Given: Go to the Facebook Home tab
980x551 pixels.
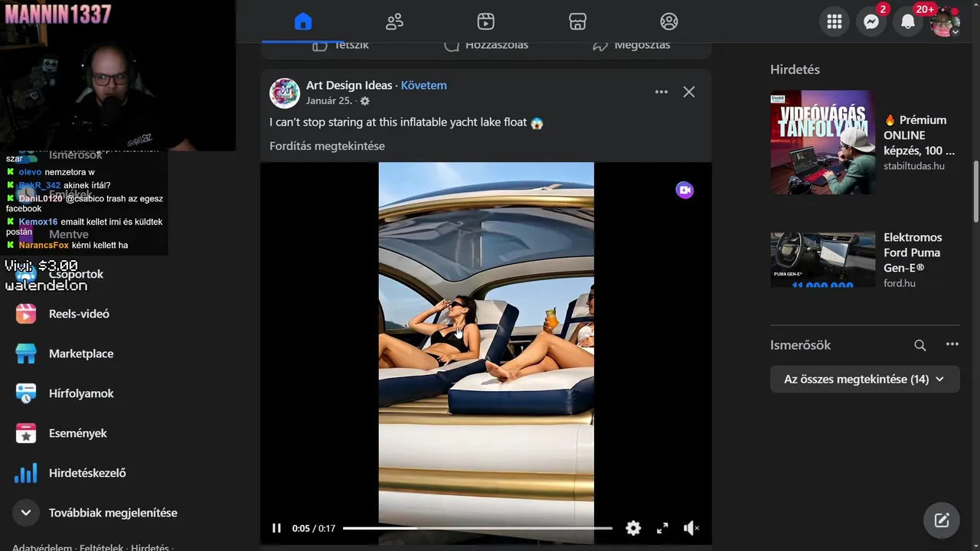Looking at the screenshot, I should click(x=303, y=21).
